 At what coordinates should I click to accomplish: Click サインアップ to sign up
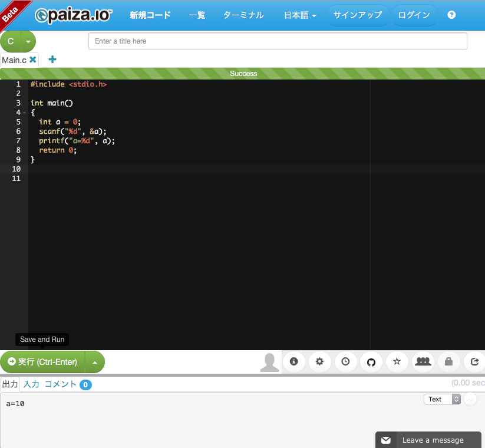pos(358,15)
